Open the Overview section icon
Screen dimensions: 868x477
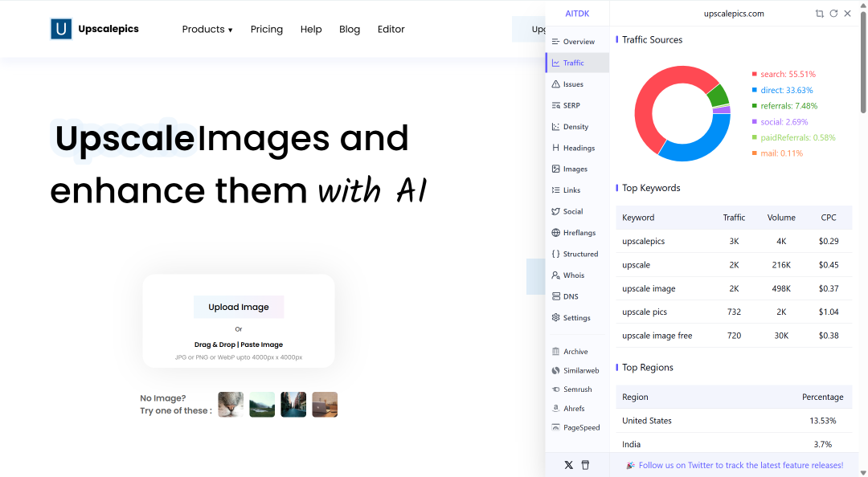pyautogui.click(x=556, y=42)
